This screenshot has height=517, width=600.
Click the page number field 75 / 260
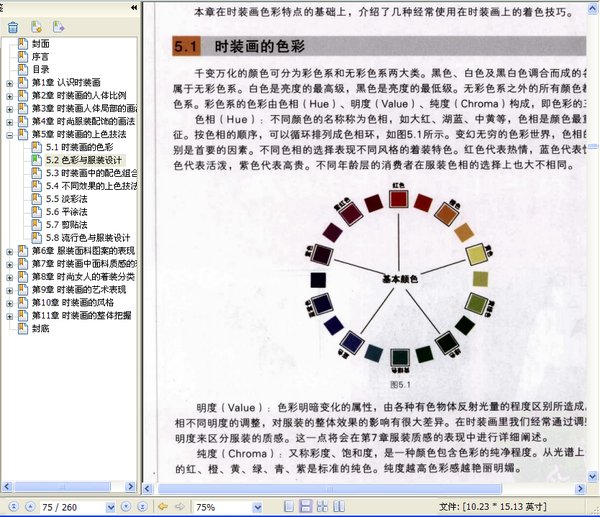click(x=73, y=507)
